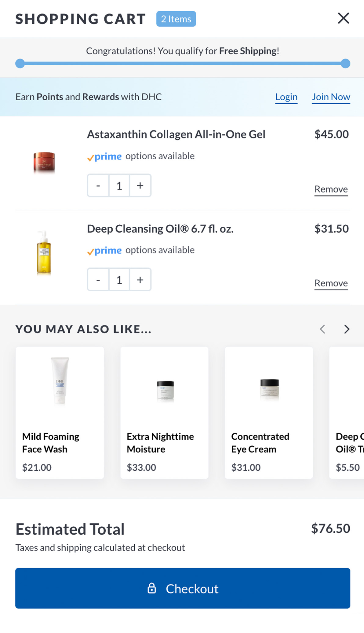
Task: Close the shopping cart panel
Action: pos(343,18)
